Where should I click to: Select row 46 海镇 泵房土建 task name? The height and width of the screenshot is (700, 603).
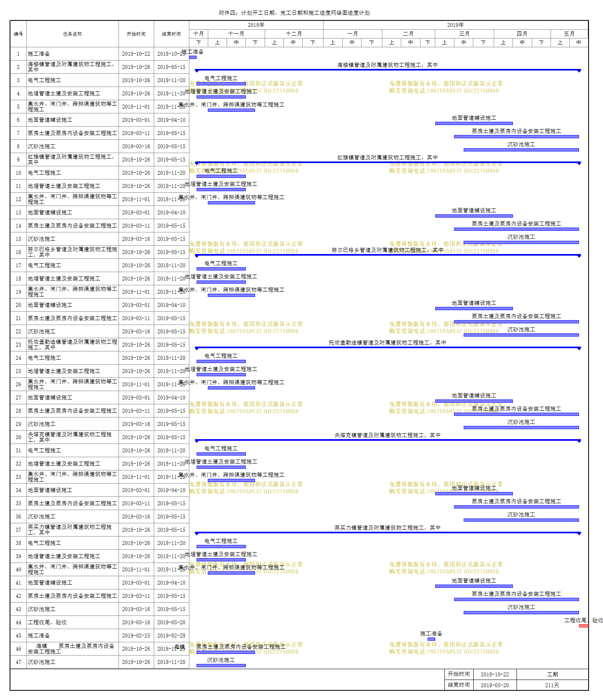tap(71, 648)
